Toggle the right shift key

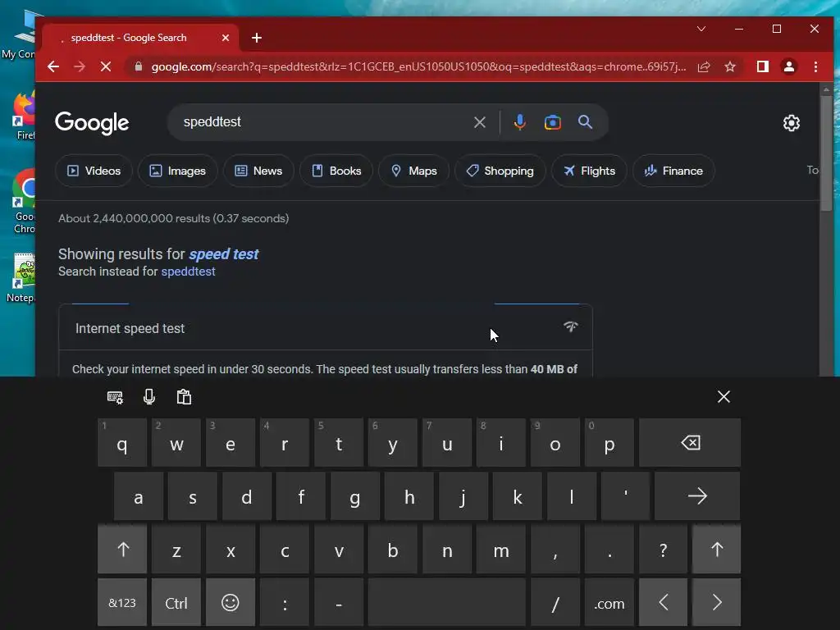717,549
